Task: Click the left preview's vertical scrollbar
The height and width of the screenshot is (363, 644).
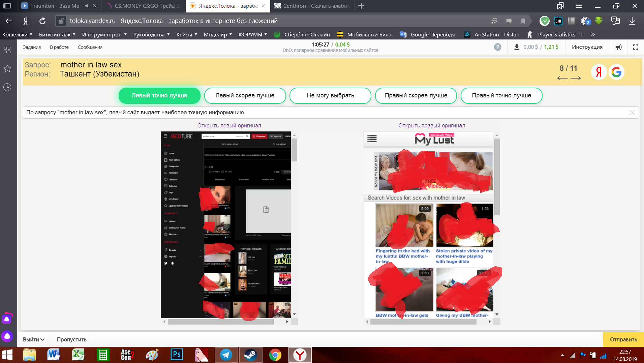Action: [294, 150]
